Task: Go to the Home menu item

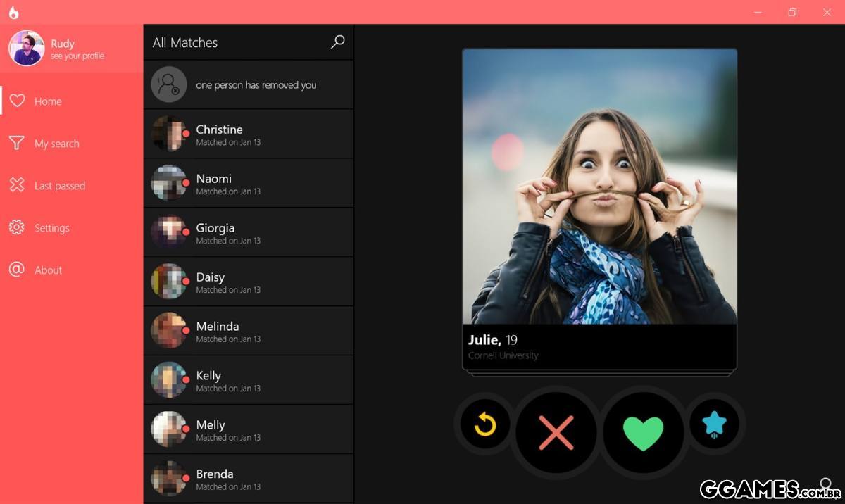Action: pyautogui.click(x=48, y=101)
